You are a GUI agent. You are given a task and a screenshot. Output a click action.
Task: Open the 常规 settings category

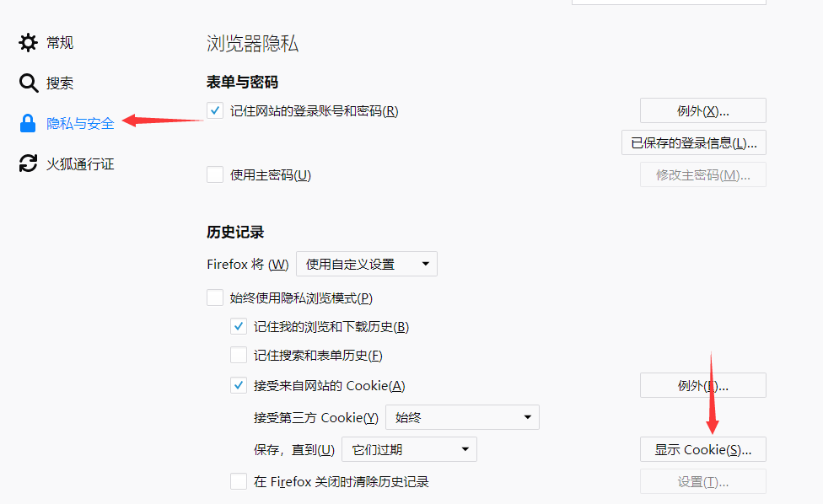pos(59,42)
